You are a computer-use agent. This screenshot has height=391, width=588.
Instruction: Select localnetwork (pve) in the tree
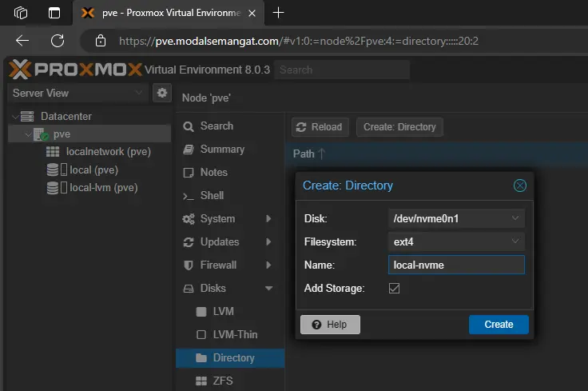tap(109, 152)
